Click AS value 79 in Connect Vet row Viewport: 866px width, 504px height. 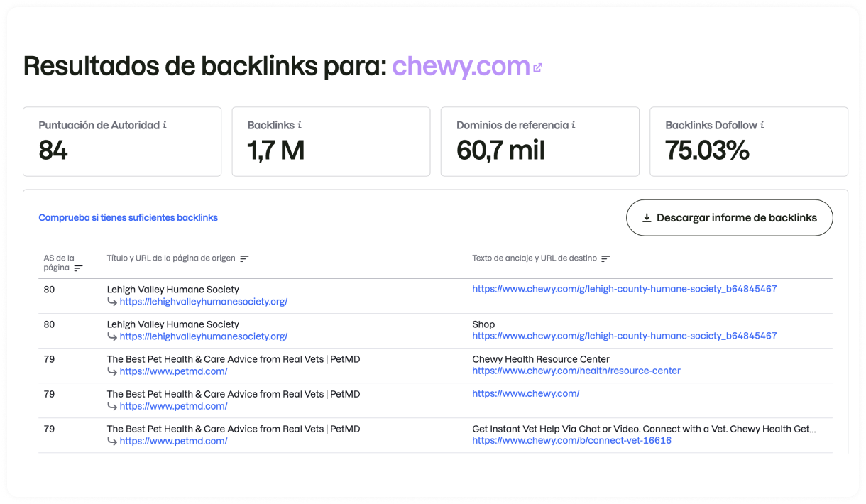[49, 429]
